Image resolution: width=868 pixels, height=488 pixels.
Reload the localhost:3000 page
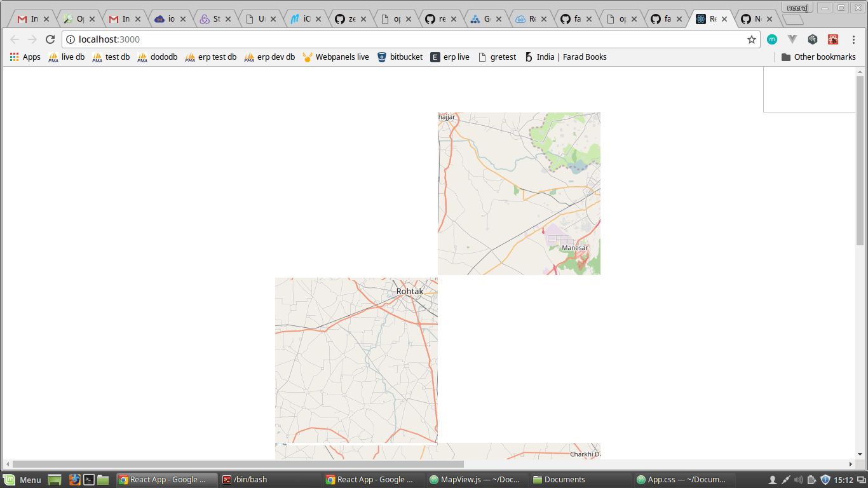50,39
